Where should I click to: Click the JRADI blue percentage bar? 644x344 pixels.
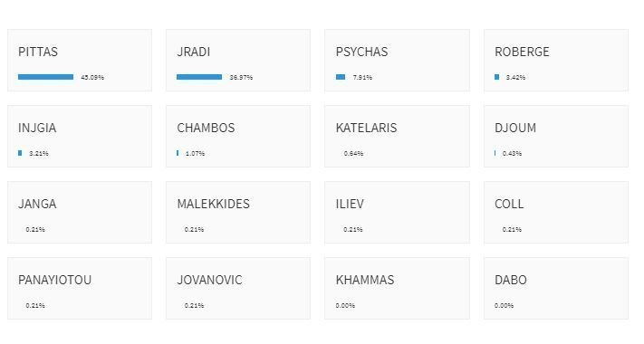tap(199, 77)
